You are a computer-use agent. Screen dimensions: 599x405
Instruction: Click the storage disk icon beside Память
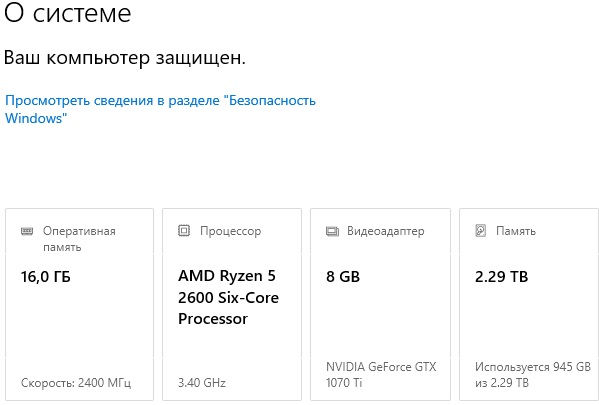(481, 231)
